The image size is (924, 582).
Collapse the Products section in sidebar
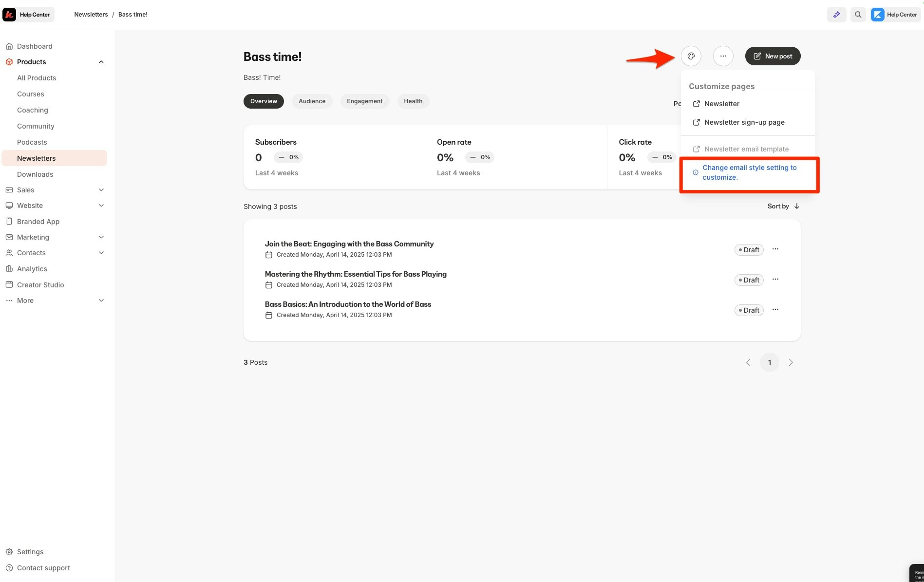click(x=101, y=61)
